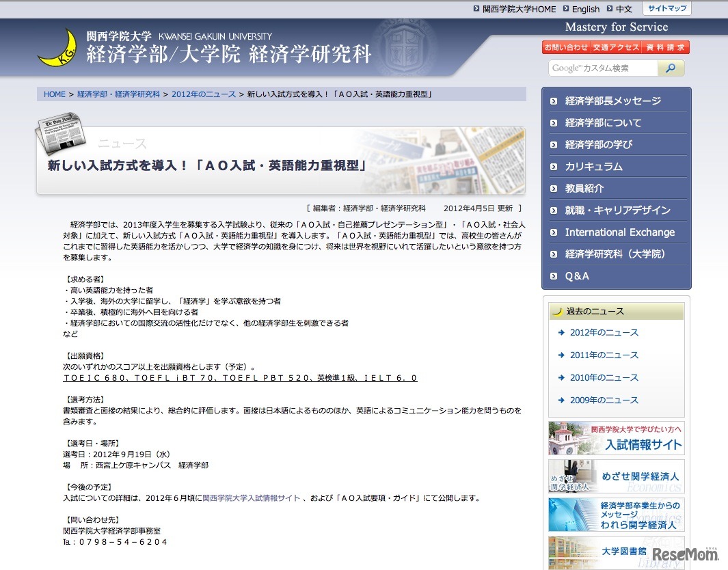Click HOME in the breadcrumb trail
Viewport: 728px width, 570px height.
54,94
